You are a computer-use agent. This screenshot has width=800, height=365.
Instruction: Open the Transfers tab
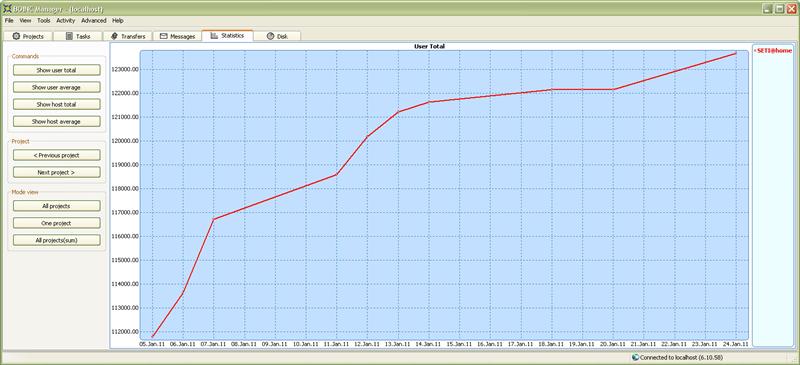point(128,36)
